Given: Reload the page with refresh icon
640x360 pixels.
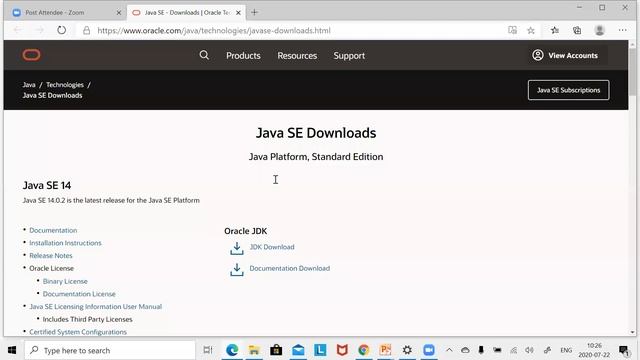Looking at the screenshot, I should point(61,30).
